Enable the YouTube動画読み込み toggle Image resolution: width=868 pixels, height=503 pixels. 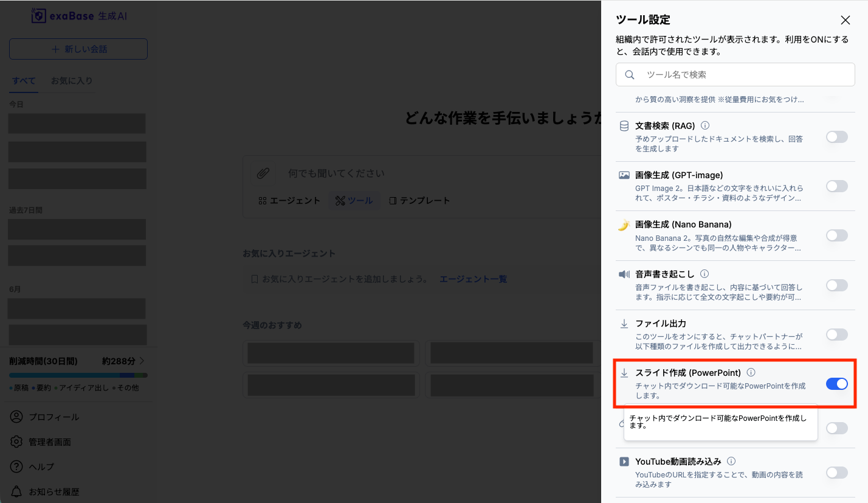pyautogui.click(x=836, y=473)
